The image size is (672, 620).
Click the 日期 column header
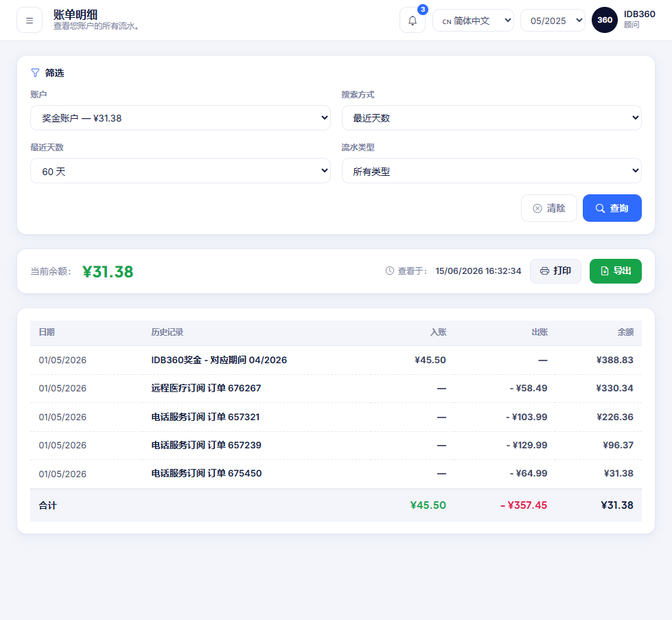tap(47, 332)
